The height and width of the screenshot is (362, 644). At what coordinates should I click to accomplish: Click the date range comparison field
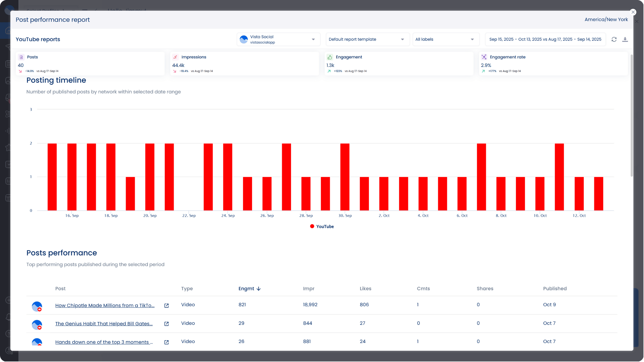point(546,40)
